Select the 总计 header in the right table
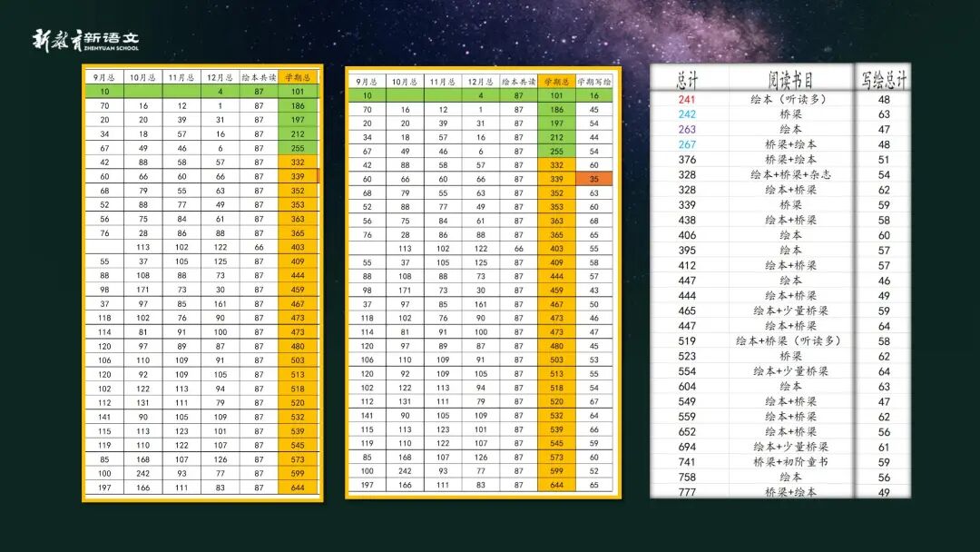Viewport: 980px width, 552px height. 687,79
